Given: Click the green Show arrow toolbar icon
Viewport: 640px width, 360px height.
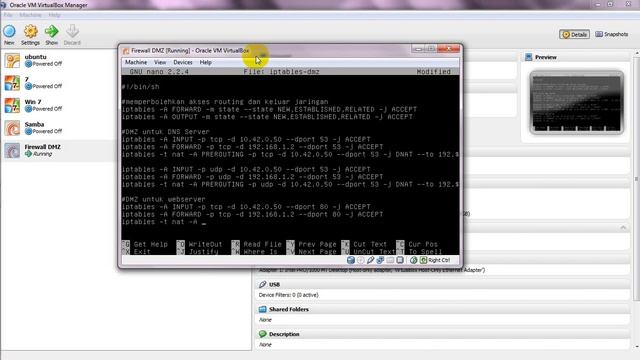Looking at the screenshot, I should point(51,31).
